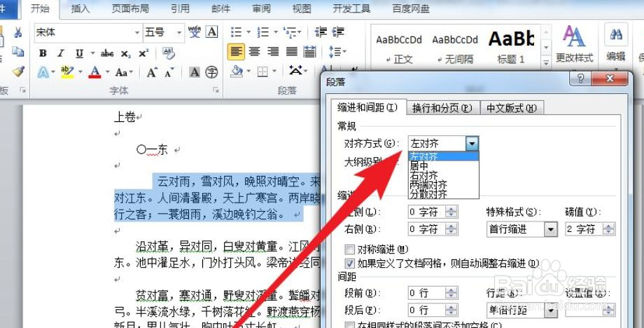The height and width of the screenshot is (328, 644).
Task: Choose 两端对齐 in alignment list
Action: [x=444, y=185]
